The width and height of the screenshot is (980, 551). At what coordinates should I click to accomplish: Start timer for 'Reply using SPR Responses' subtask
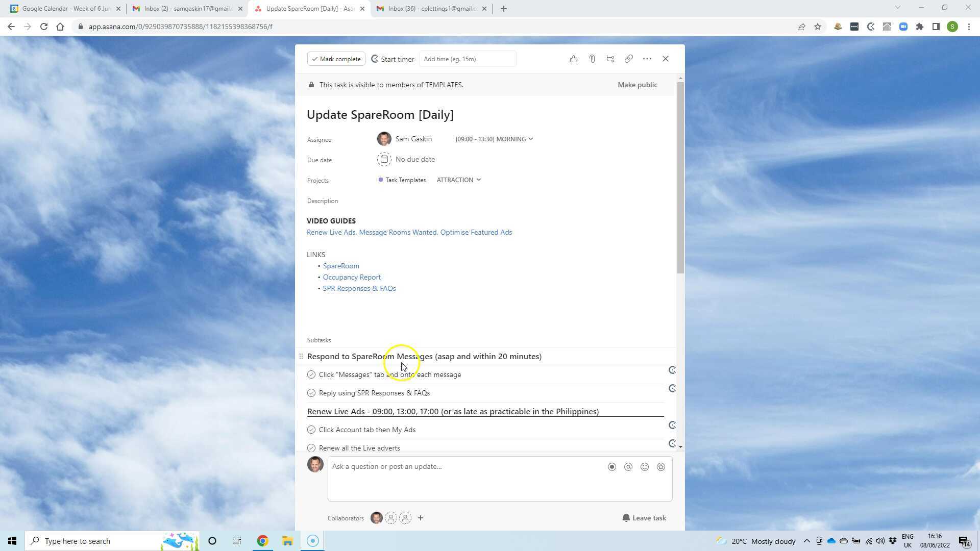[x=672, y=388]
